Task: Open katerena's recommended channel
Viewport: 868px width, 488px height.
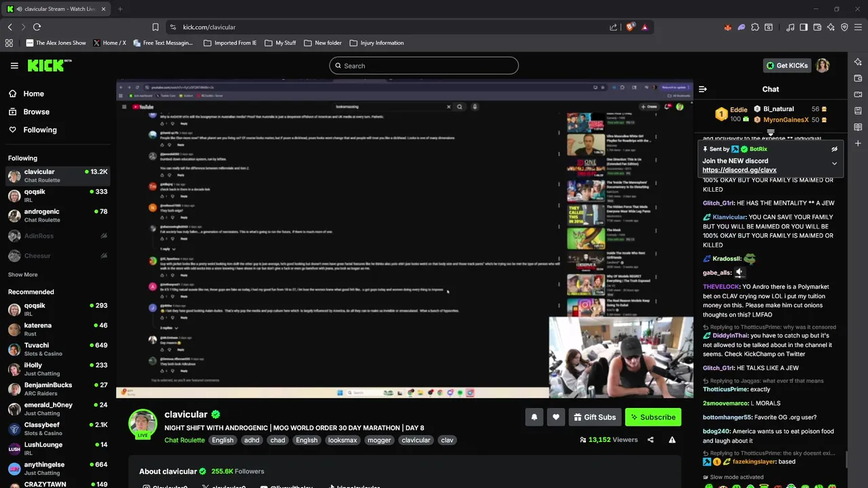Action: click(58, 329)
